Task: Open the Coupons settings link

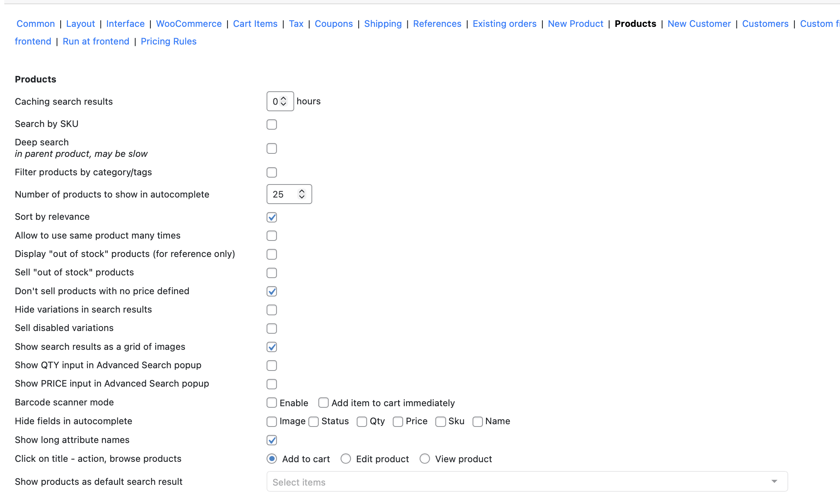Action: point(333,24)
